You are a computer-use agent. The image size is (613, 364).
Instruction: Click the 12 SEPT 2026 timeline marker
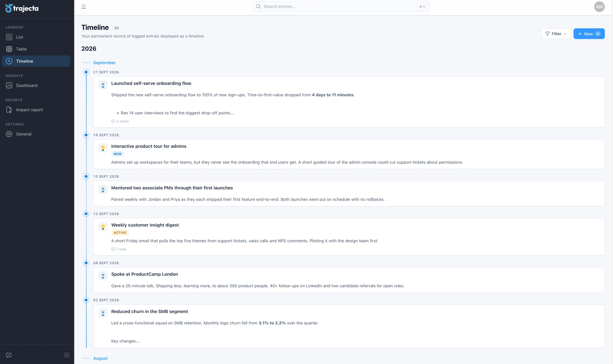pyautogui.click(x=86, y=214)
